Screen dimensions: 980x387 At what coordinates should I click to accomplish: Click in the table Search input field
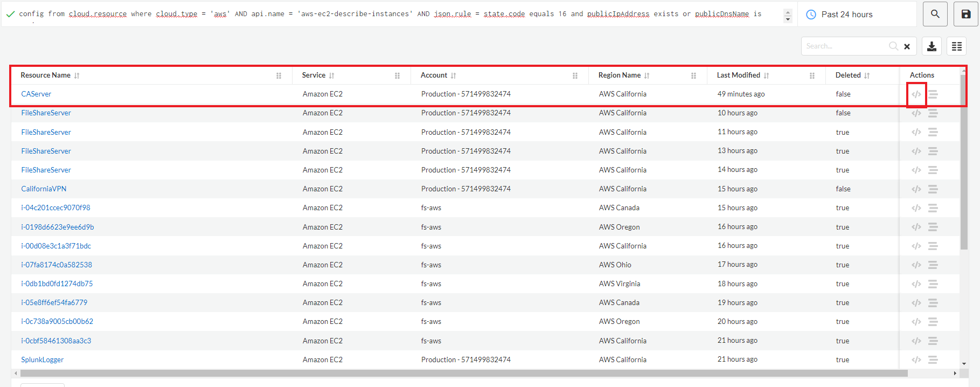(x=843, y=46)
